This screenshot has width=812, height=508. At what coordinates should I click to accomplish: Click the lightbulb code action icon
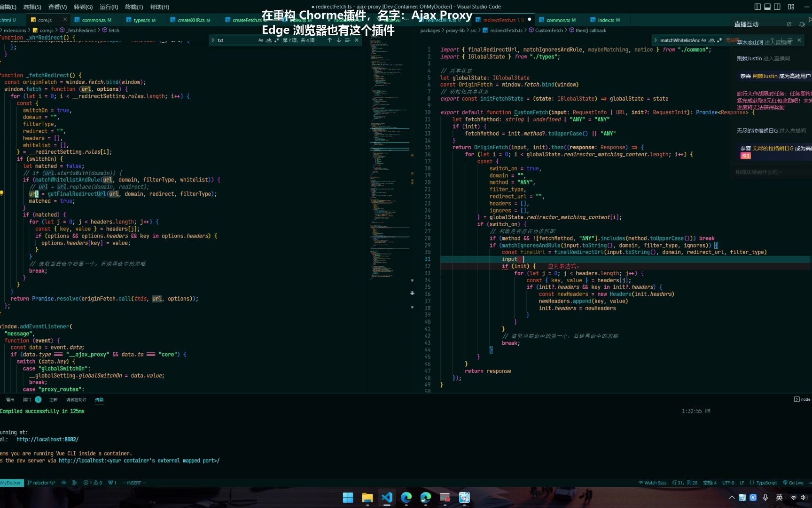(2, 193)
